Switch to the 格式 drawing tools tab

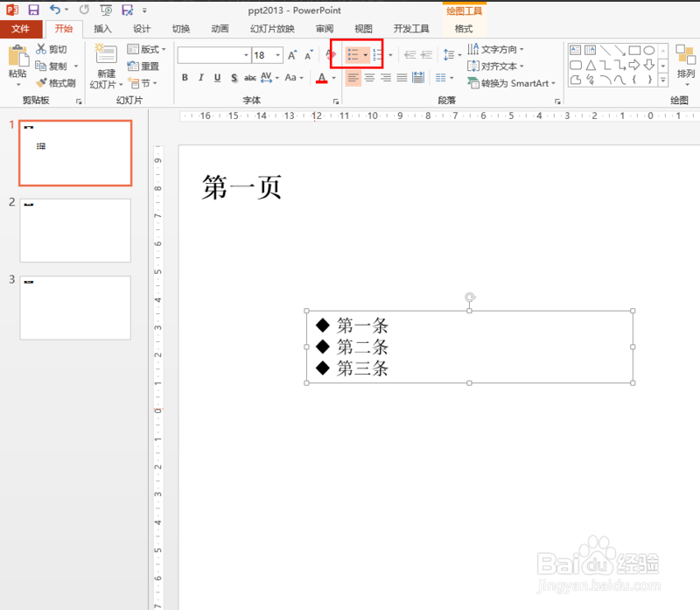tap(464, 29)
